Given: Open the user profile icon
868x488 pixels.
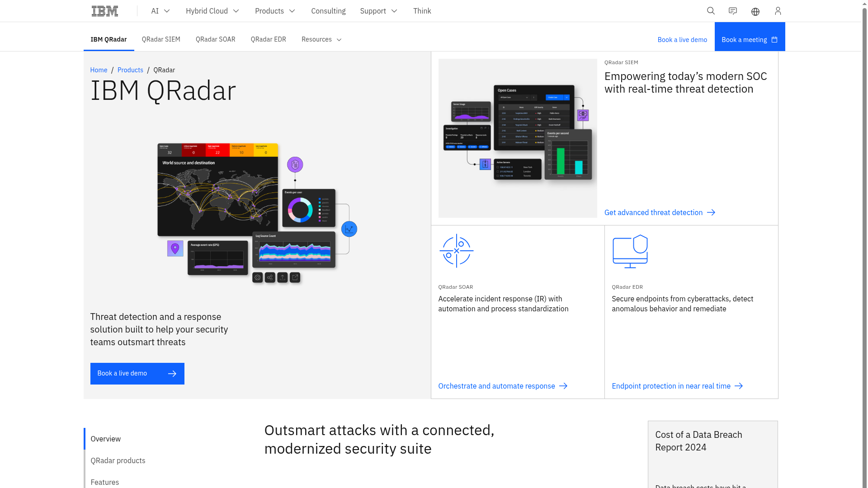Looking at the screenshot, I should point(778,11).
